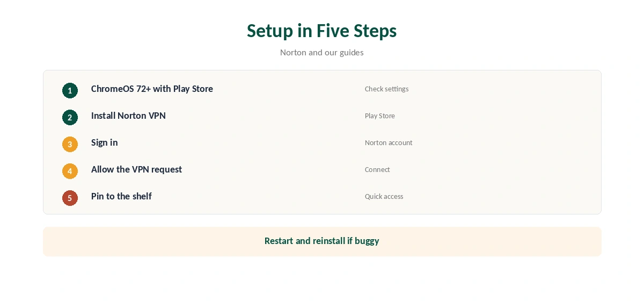Select the 'Pin to the shelf' step
644x301 pixels.
121,196
